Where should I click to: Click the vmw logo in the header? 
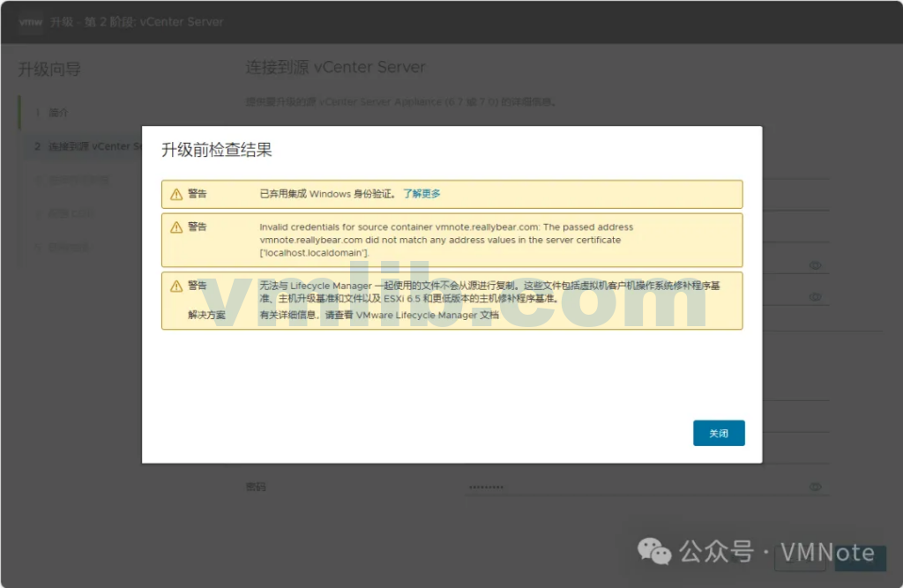point(31,22)
